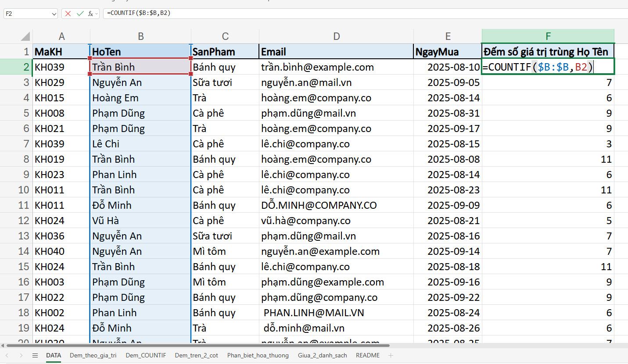Select column A header

tap(61, 36)
